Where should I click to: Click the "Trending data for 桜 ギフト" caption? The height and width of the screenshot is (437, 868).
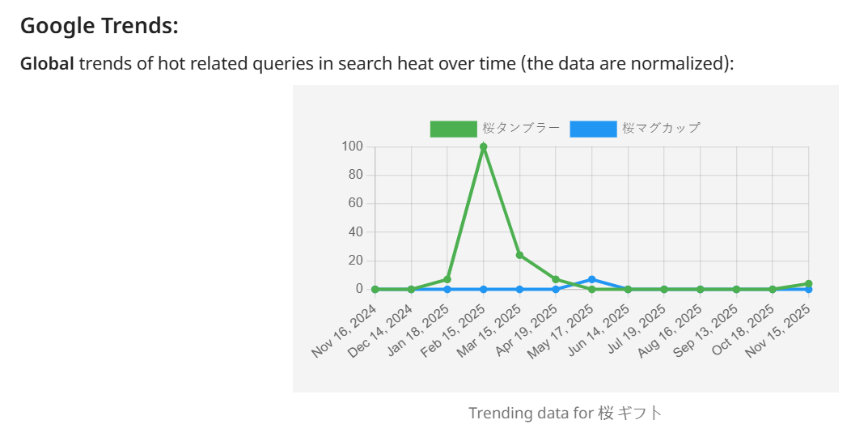click(565, 413)
